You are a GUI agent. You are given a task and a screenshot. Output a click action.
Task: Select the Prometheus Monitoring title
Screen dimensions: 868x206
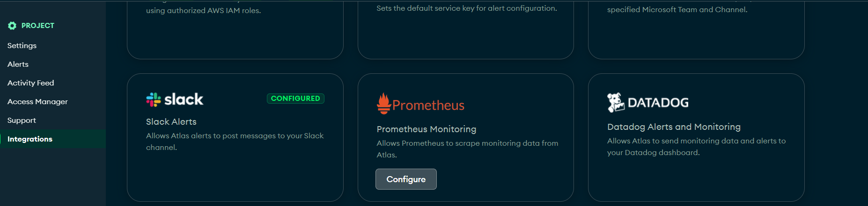[x=427, y=129]
